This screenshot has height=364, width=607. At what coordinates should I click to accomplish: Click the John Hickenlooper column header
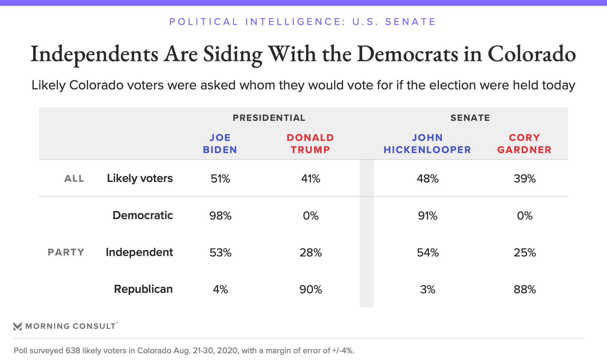(427, 143)
